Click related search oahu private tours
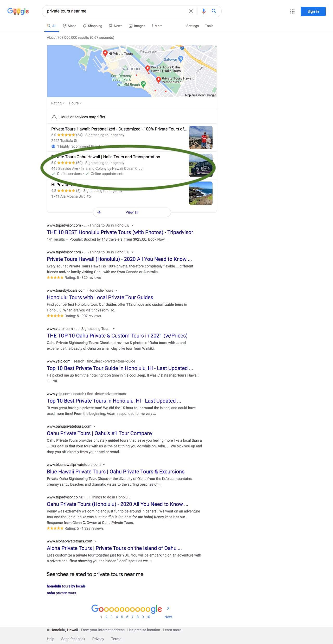The image size is (333, 644). (x=61, y=593)
